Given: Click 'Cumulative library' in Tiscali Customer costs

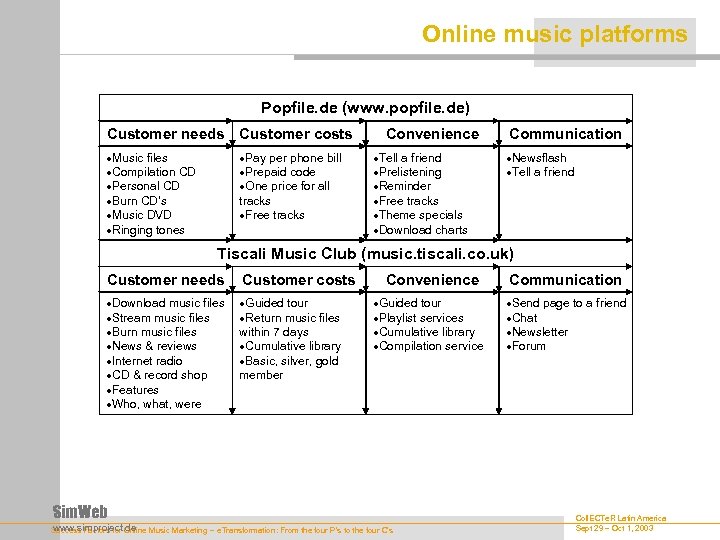Looking at the screenshot, I should pyautogui.click(x=290, y=346).
